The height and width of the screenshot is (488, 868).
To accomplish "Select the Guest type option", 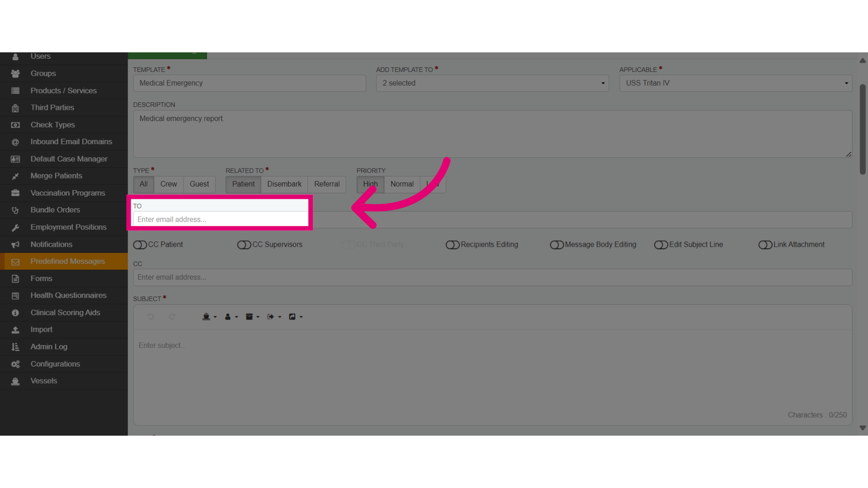I will click(x=199, y=184).
